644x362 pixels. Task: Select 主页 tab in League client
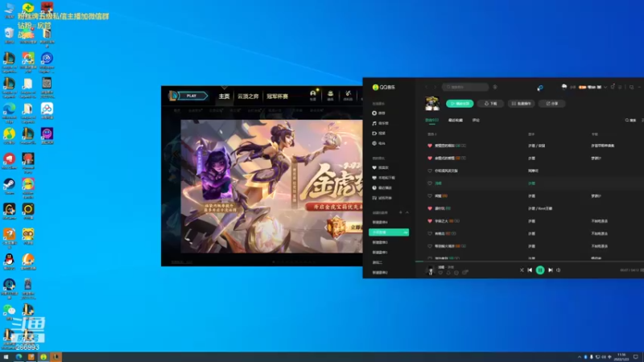[x=224, y=96]
